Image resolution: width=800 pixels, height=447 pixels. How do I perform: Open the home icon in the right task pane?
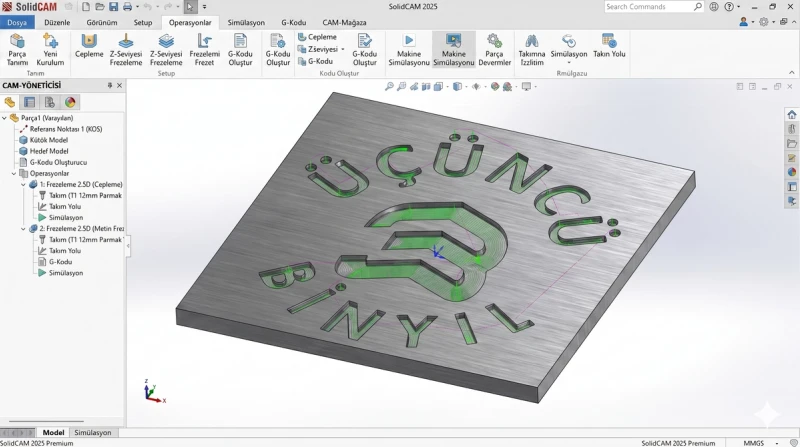(x=791, y=114)
